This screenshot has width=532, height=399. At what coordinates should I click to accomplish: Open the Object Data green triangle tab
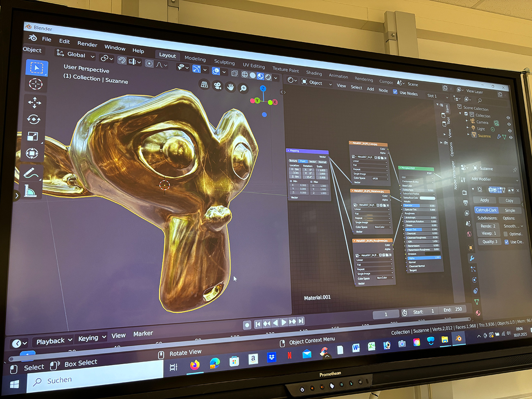pos(477,302)
